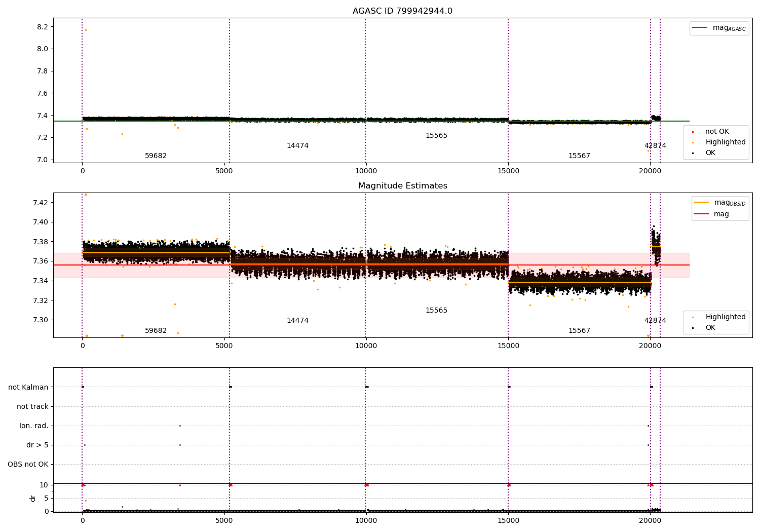Click the orange mag OBSID legend line
Viewport: 760px width, 532px height.
click(701, 203)
